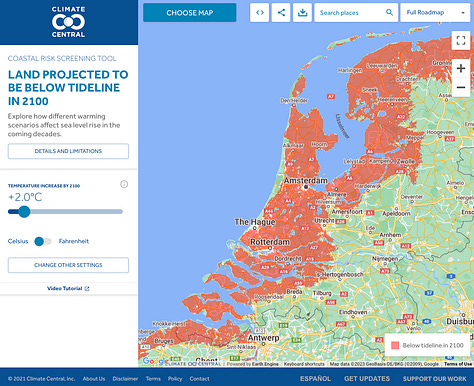Click the download map icon

pyautogui.click(x=302, y=13)
